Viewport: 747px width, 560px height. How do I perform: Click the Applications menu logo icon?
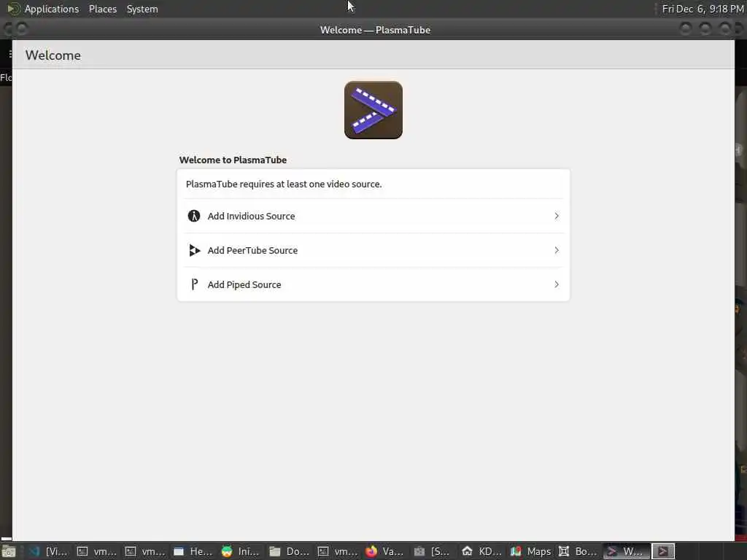[x=13, y=9]
